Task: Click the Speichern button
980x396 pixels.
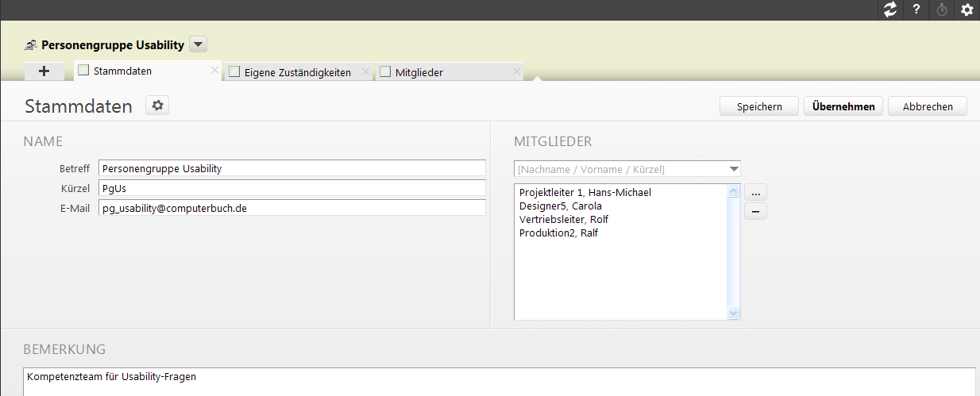Action: 758,106
